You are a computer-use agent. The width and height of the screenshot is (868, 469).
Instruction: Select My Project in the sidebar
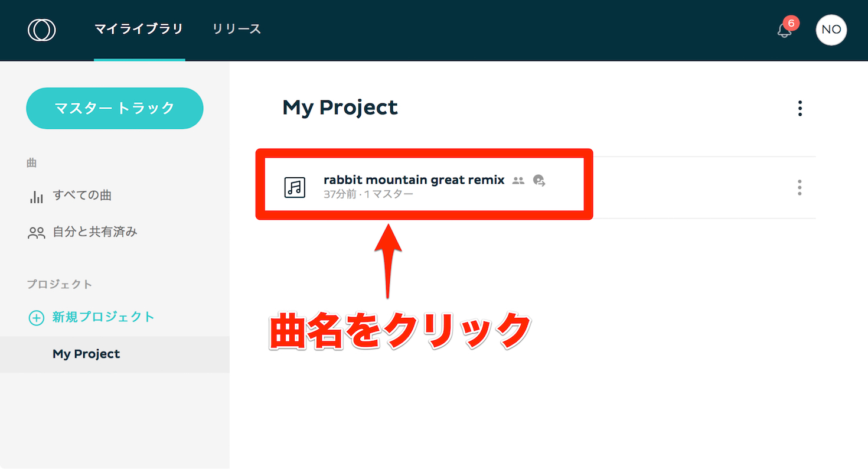click(115, 354)
